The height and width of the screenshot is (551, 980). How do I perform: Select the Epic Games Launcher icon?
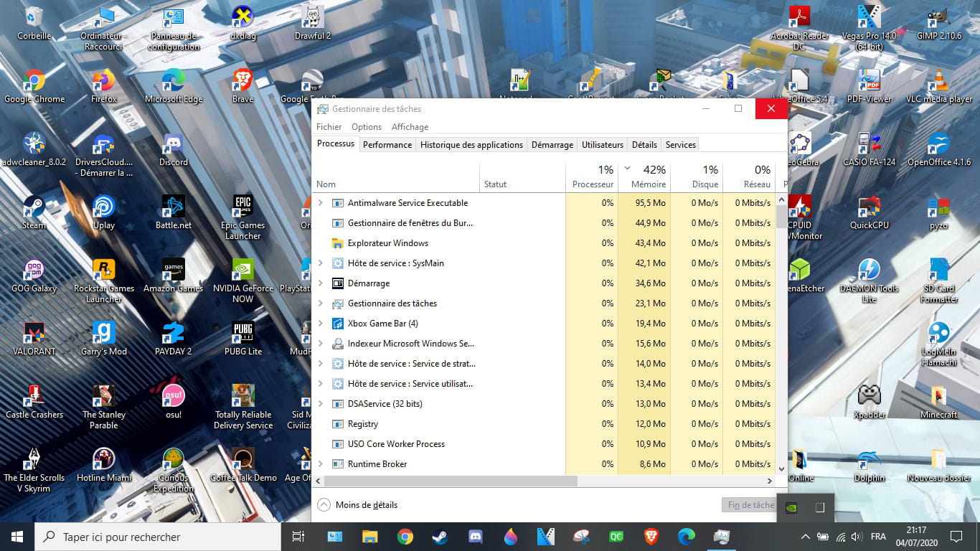242,218
